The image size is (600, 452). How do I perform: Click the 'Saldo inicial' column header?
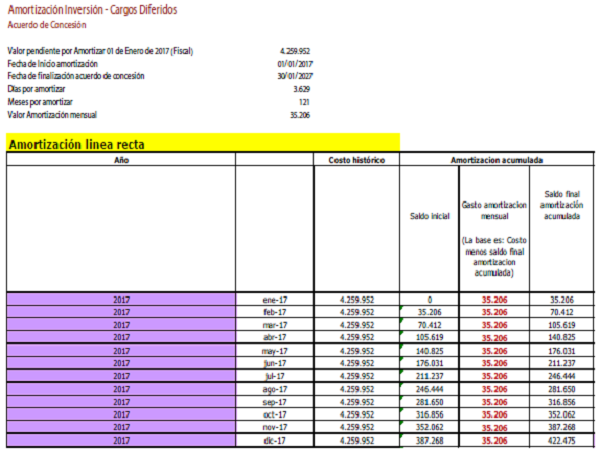pyautogui.click(x=429, y=215)
